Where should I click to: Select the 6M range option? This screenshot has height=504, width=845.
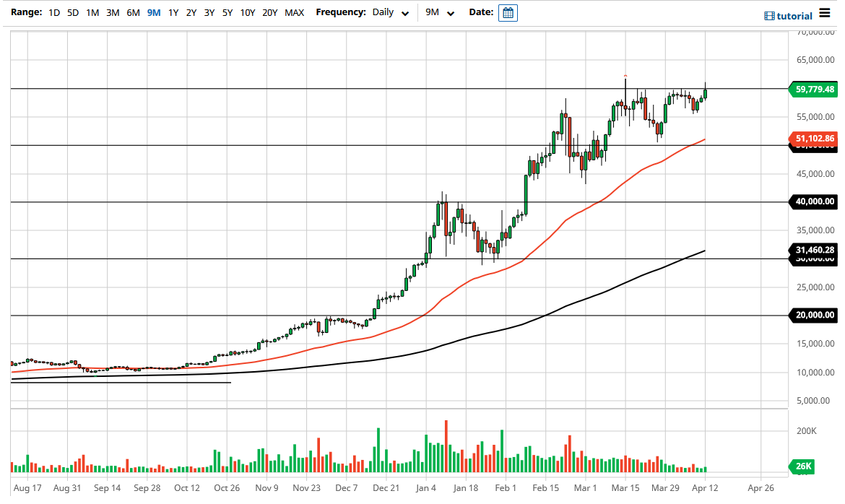pyautogui.click(x=132, y=12)
